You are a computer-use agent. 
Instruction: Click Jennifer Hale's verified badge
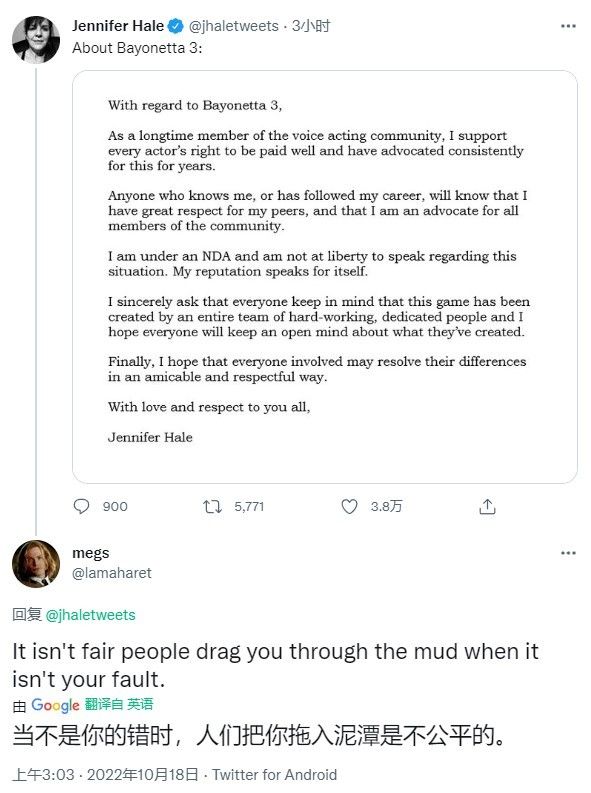(175, 26)
